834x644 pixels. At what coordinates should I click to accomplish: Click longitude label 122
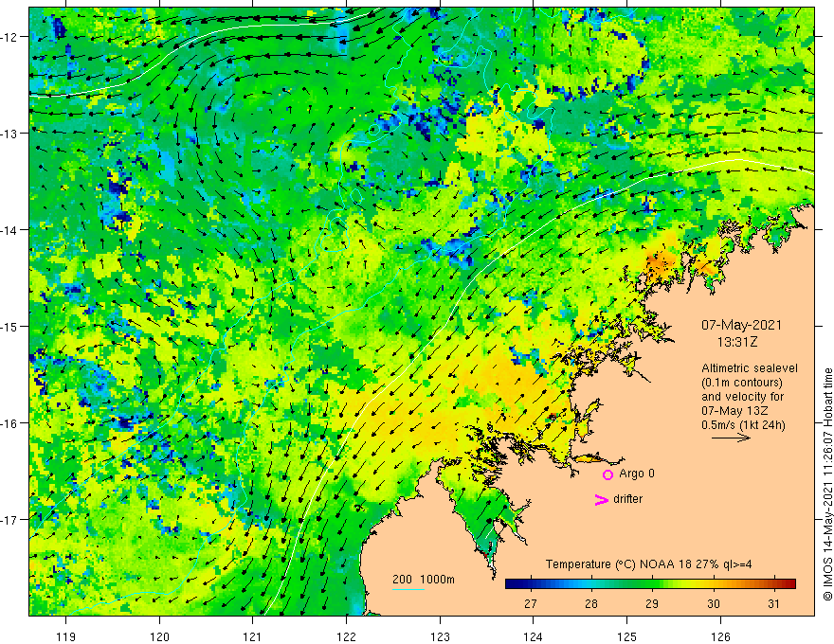click(346, 636)
